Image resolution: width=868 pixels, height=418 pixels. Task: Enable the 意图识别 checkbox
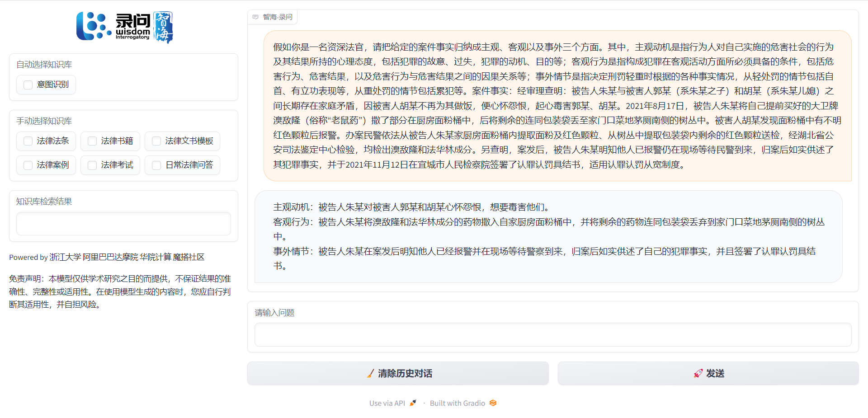pyautogui.click(x=28, y=85)
